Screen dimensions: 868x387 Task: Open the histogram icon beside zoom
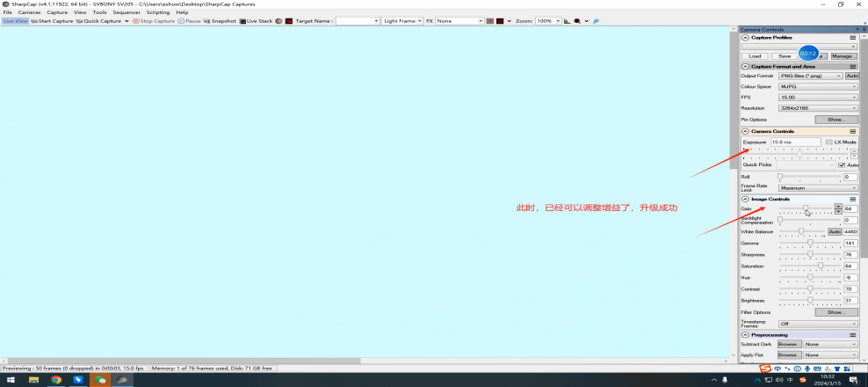[x=567, y=20]
